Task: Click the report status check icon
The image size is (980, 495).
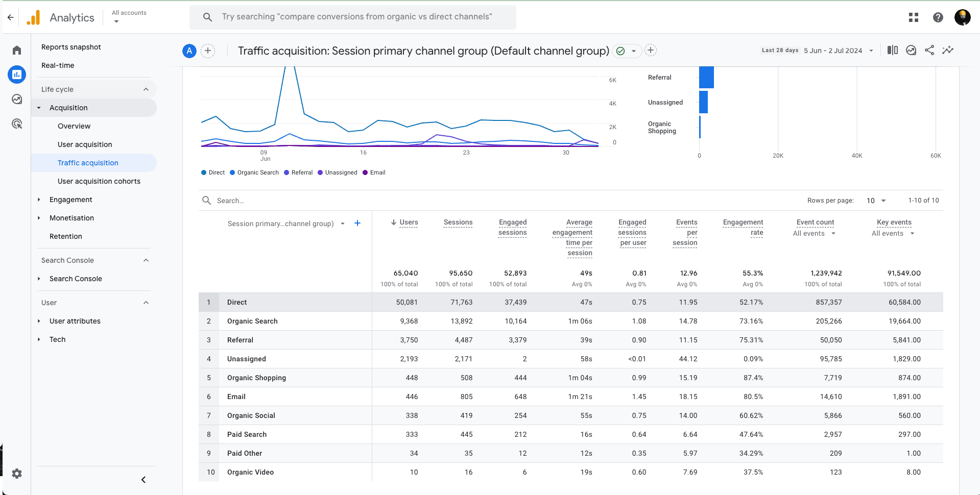Action: [x=620, y=51]
